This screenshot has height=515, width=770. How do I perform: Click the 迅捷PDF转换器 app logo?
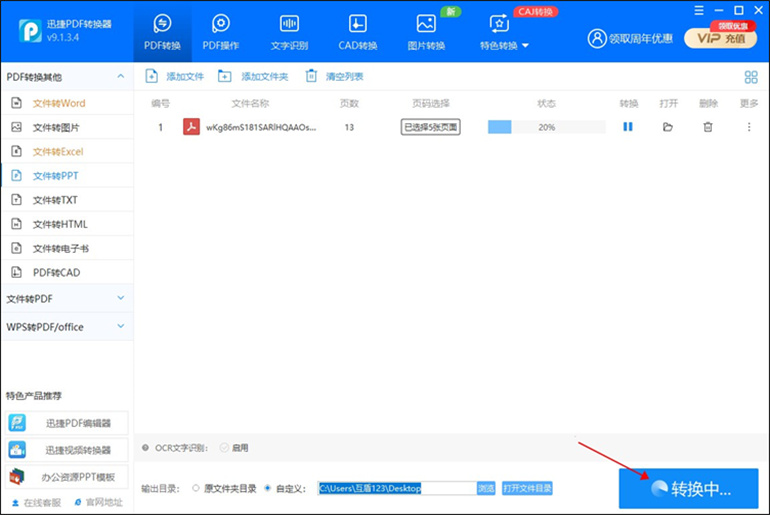[30, 31]
